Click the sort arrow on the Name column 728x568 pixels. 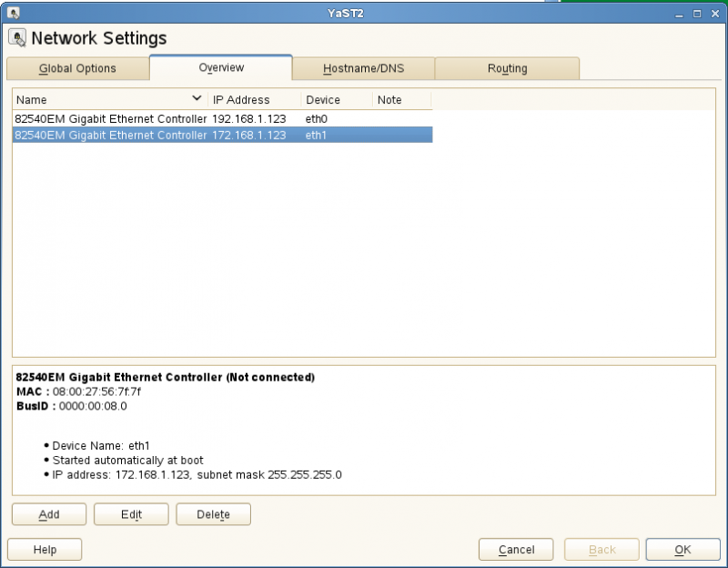click(x=196, y=98)
